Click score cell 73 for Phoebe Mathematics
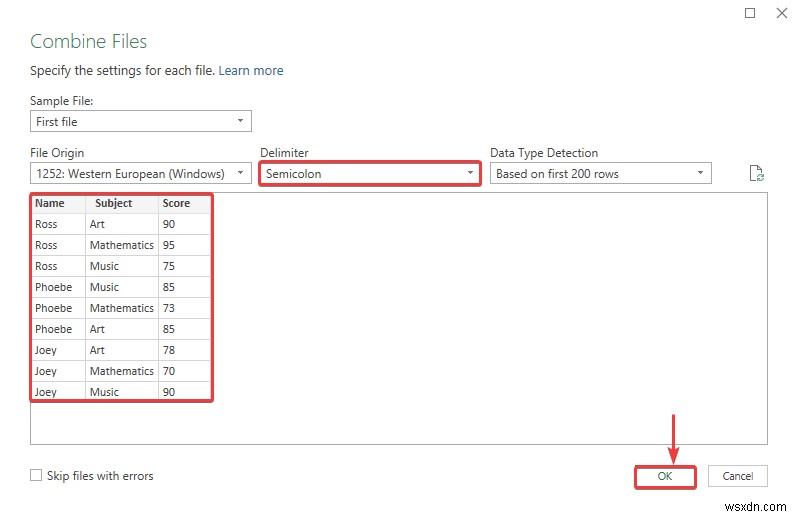798x517 pixels. pyautogui.click(x=184, y=308)
